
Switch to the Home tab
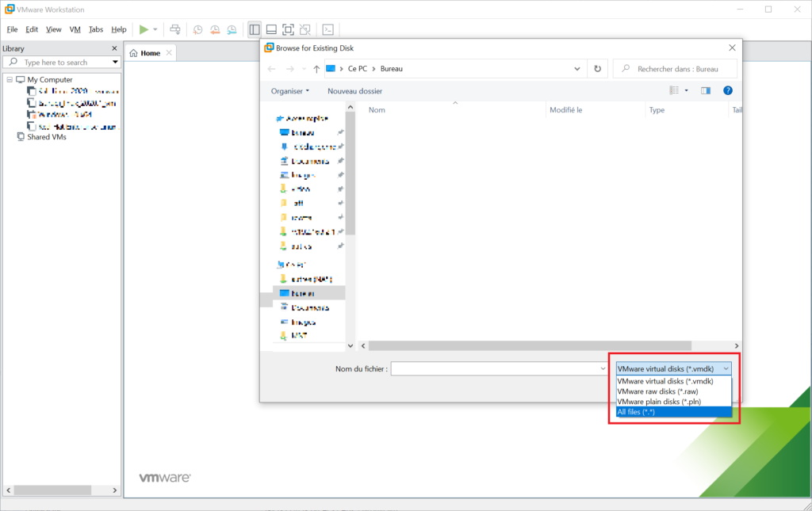pos(150,53)
